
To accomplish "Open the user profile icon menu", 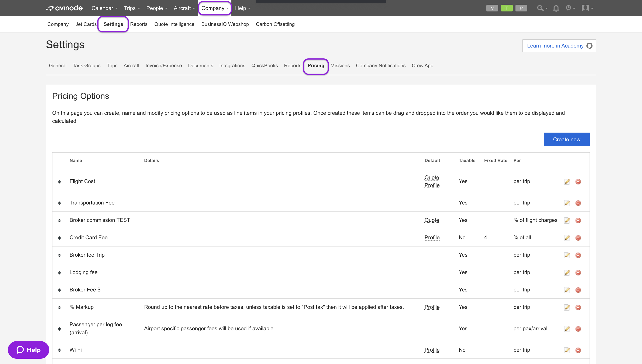I will pyautogui.click(x=587, y=8).
